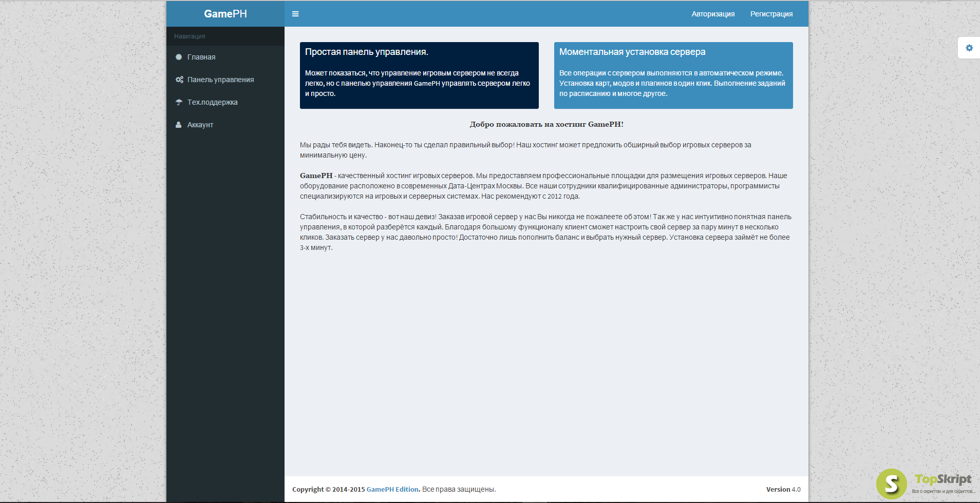Click the GamePH logo
980x503 pixels.
(x=225, y=14)
